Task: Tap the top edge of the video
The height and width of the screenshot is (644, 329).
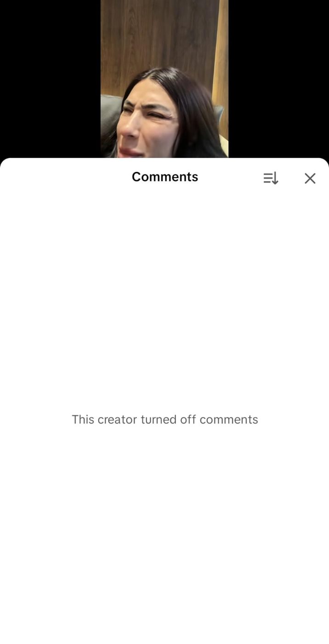Action: pyautogui.click(x=164, y=2)
